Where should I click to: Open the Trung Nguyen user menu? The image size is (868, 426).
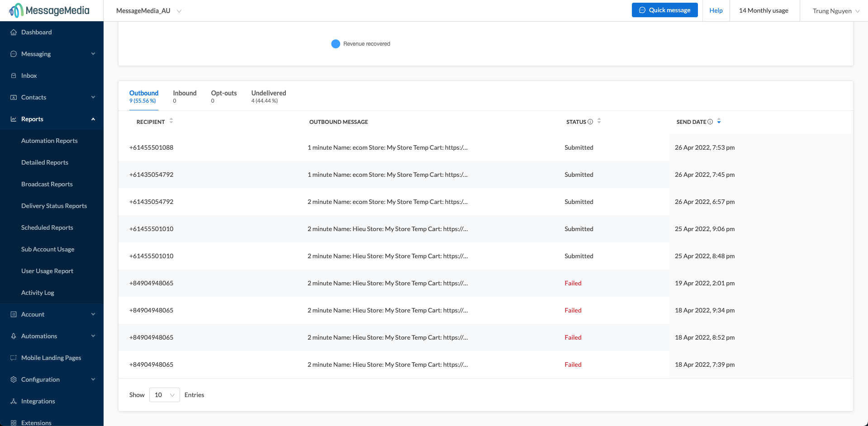836,11
